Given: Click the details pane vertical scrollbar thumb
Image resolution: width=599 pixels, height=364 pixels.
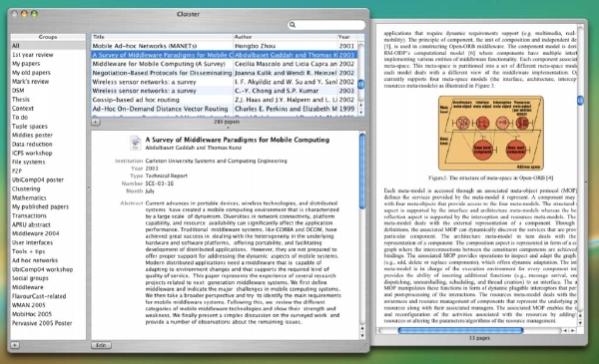Looking at the screenshot, I should tap(362, 171).
